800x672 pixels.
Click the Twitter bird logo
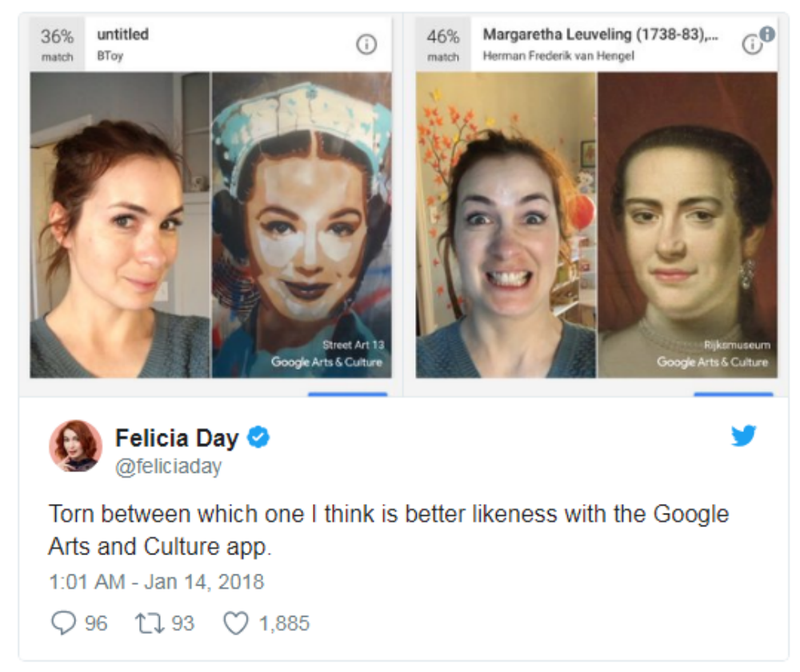tap(743, 436)
